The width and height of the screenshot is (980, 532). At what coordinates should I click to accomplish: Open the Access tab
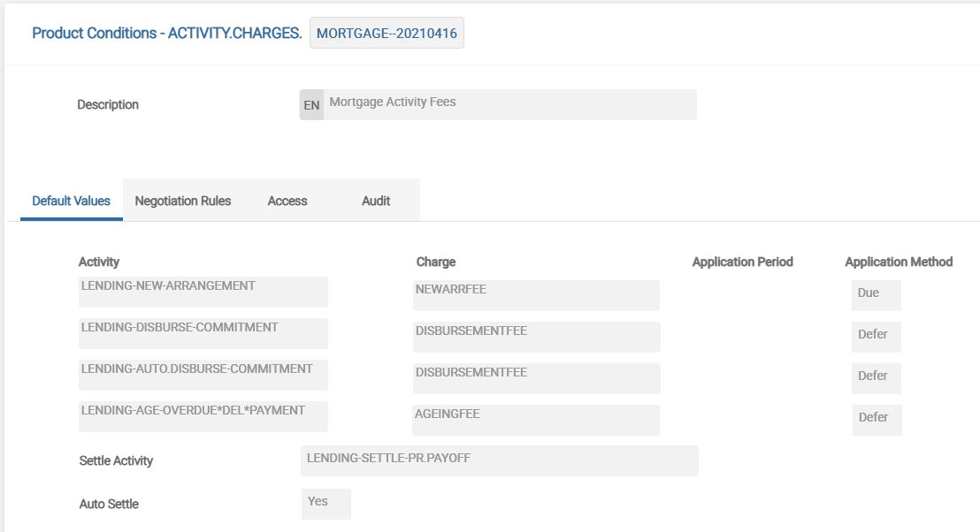(x=287, y=201)
